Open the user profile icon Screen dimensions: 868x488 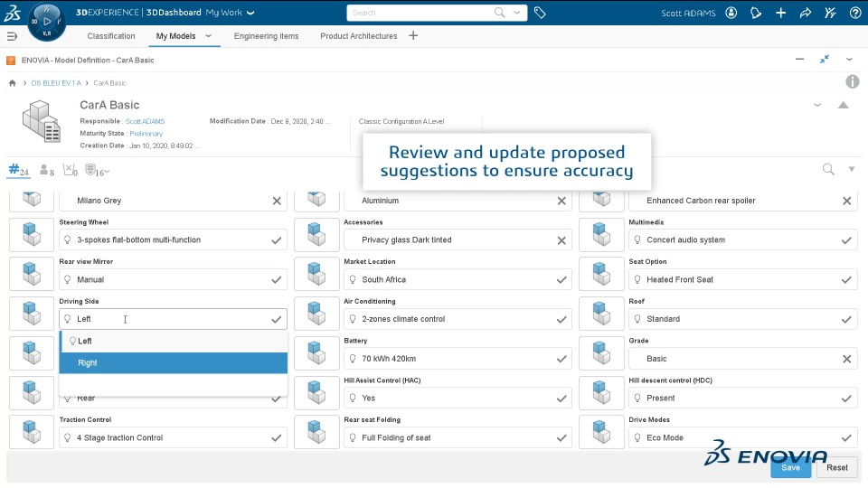coord(731,13)
